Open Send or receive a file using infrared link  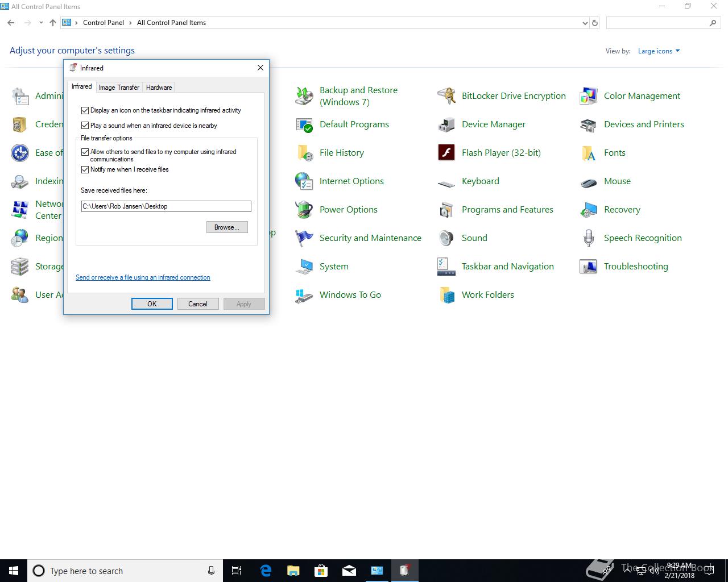pos(143,277)
